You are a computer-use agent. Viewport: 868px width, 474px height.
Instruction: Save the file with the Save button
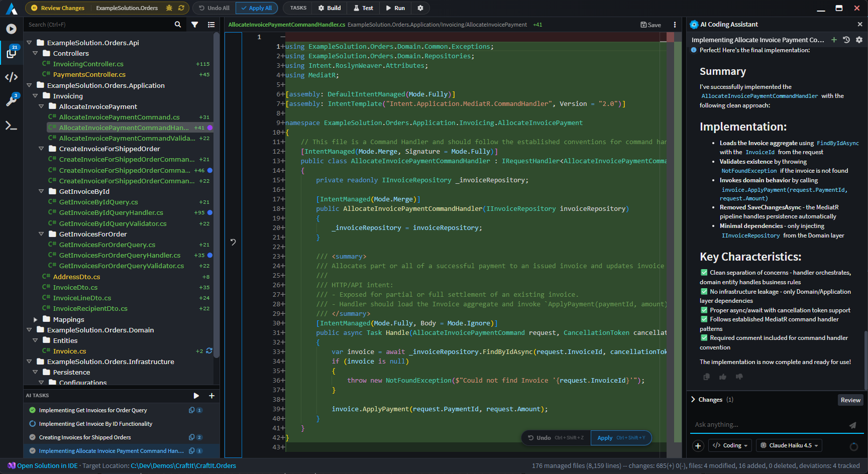[650, 25]
